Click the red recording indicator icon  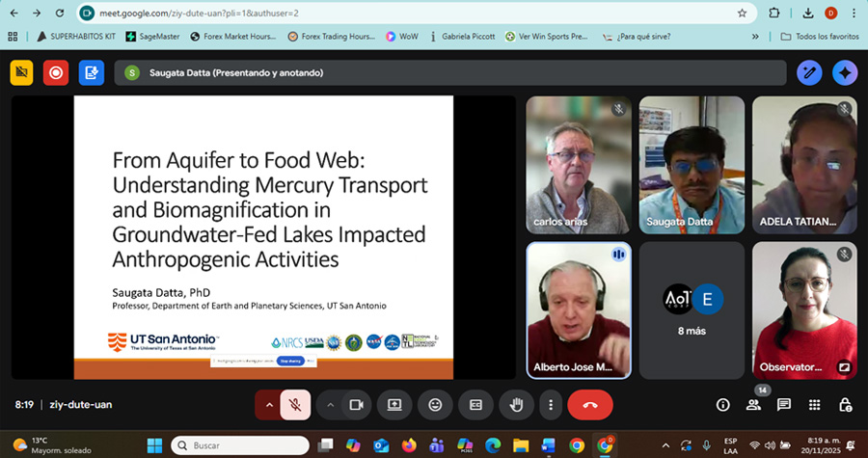(56, 72)
